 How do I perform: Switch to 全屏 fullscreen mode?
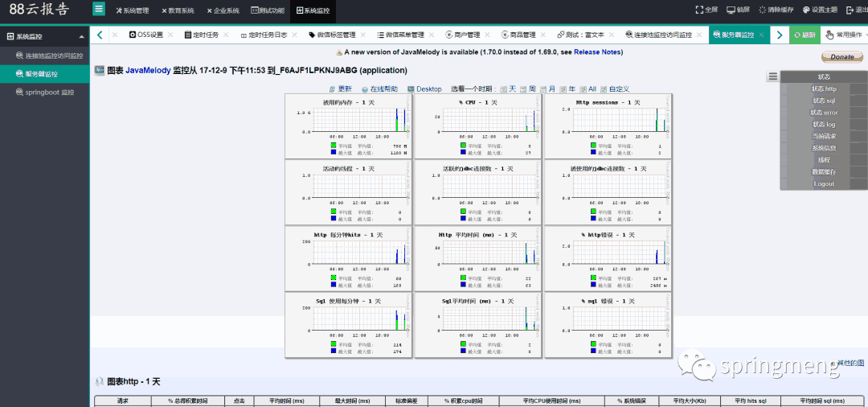(x=707, y=10)
